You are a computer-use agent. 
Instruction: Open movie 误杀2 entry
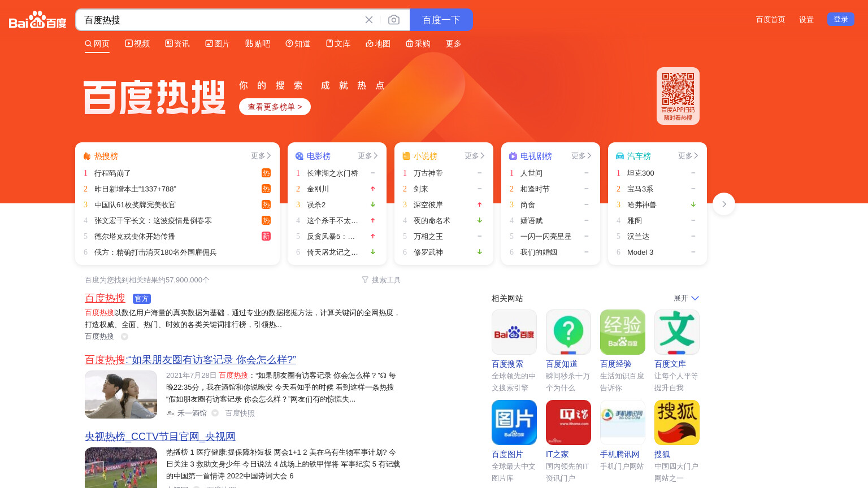[316, 204]
